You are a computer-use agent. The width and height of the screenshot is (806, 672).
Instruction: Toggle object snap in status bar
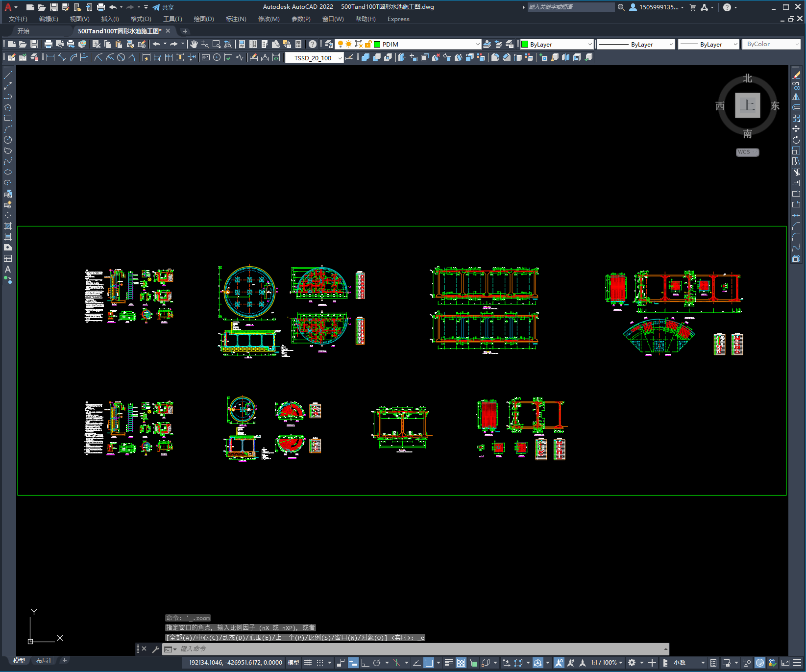(429, 663)
